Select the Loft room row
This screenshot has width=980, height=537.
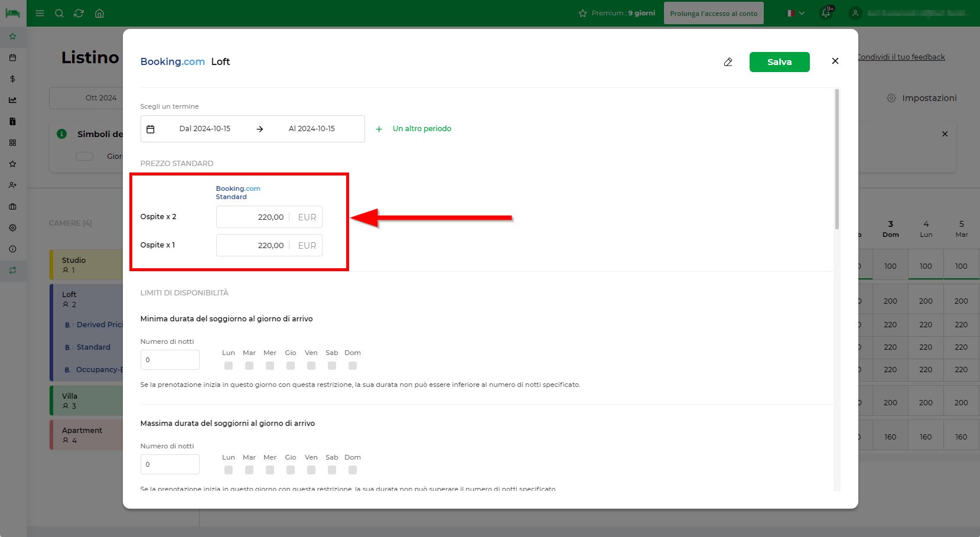point(86,299)
